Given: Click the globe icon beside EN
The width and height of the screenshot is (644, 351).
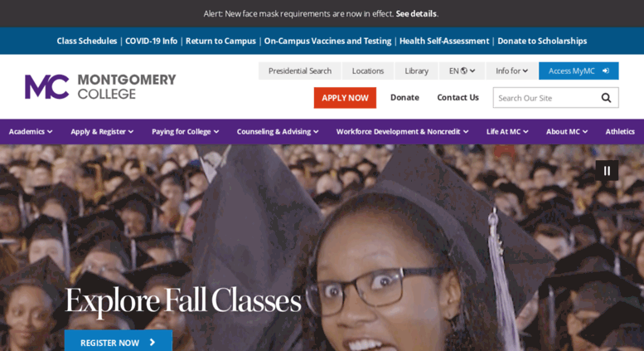Looking at the screenshot, I should coord(463,71).
